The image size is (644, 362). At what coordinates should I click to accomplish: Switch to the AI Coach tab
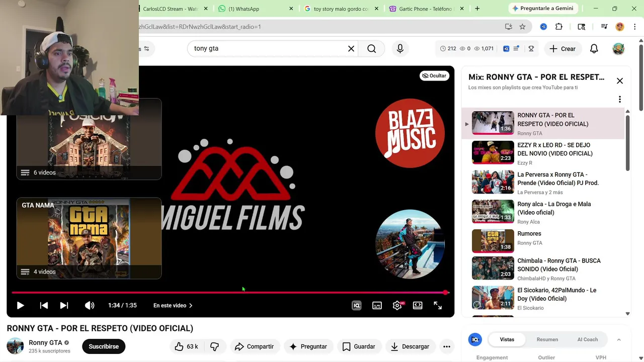[588, 339]
